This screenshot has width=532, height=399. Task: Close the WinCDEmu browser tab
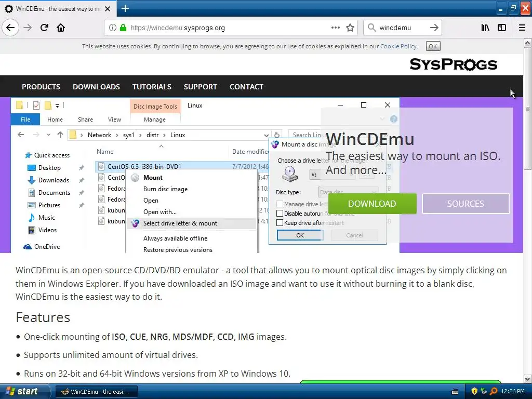[108, 9]
